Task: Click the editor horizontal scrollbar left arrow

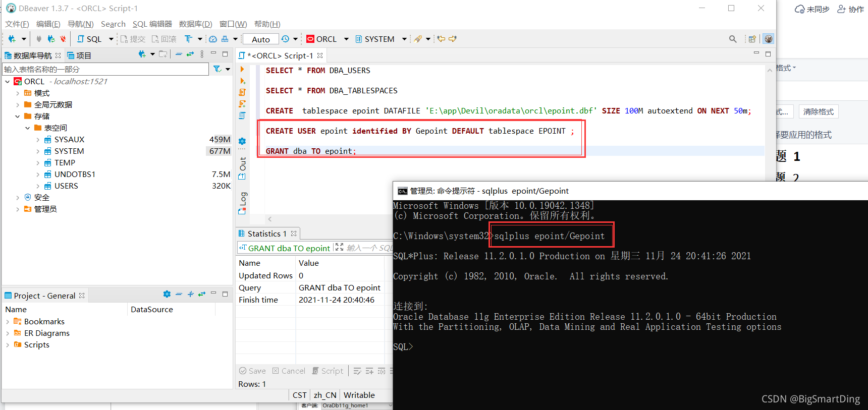Action: tap(270, 219)
